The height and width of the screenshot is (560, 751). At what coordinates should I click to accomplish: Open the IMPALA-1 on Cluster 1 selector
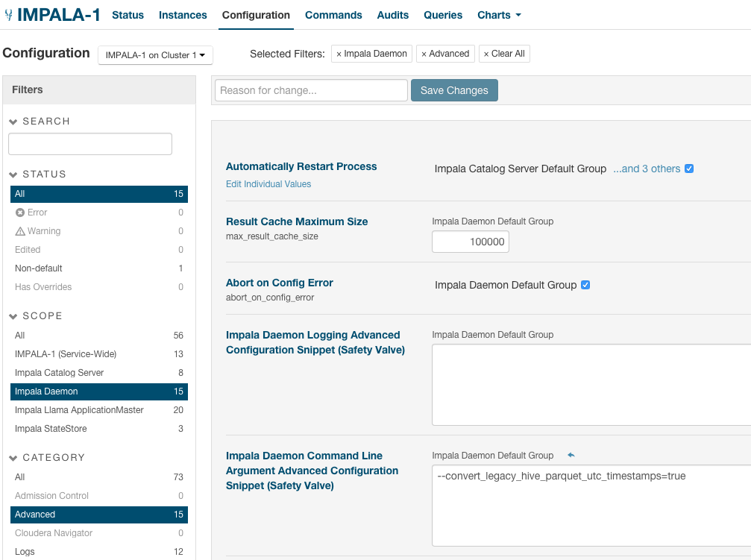pyautogui.click(x=155, y=55)
